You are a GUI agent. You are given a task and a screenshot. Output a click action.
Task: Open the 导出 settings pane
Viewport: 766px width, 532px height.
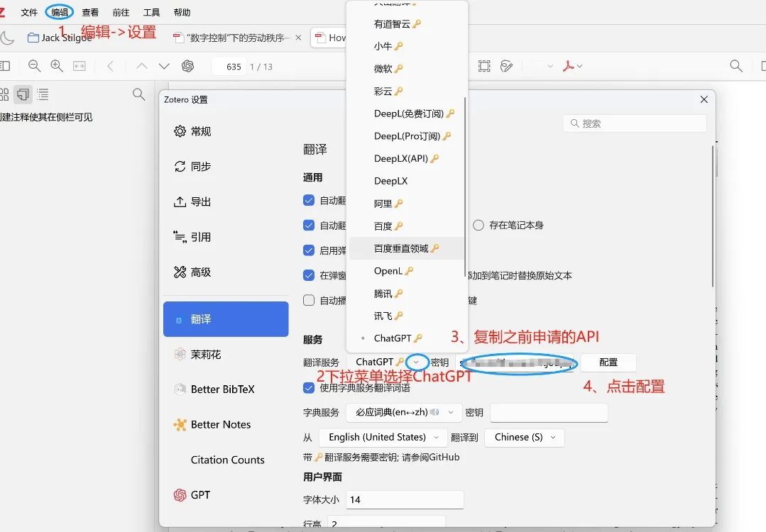(x=226, y=201)
